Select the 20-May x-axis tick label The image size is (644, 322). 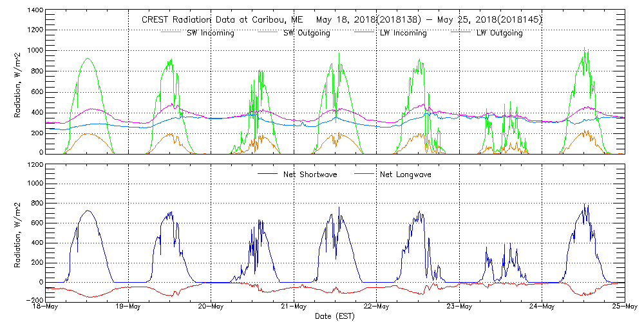click(211, 307)
